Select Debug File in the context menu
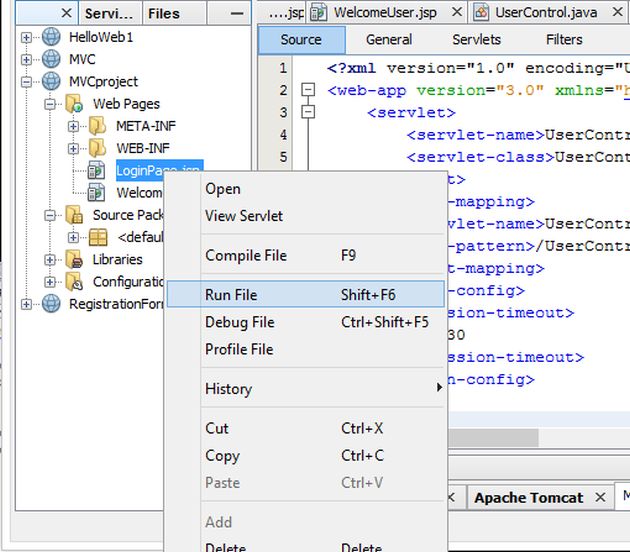The width and height of the screenshot is (630, 552). click(x=306, y=322)
